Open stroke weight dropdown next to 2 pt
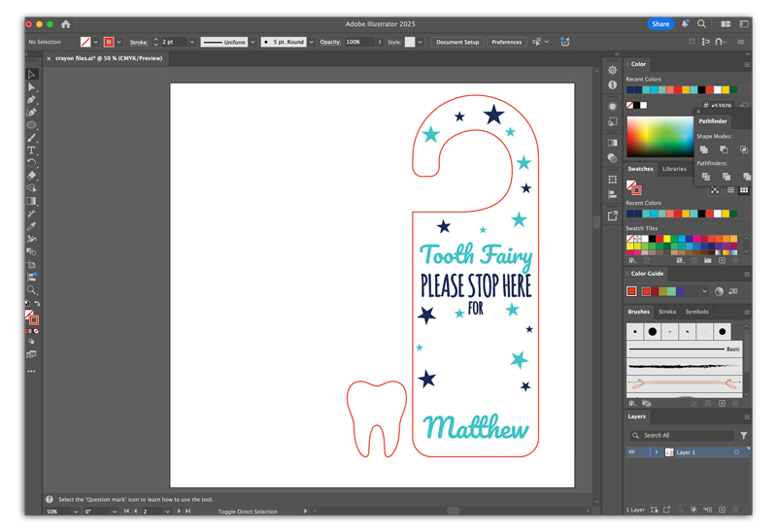The height and width of the screenshot is (532, 777). pos(191,42)
